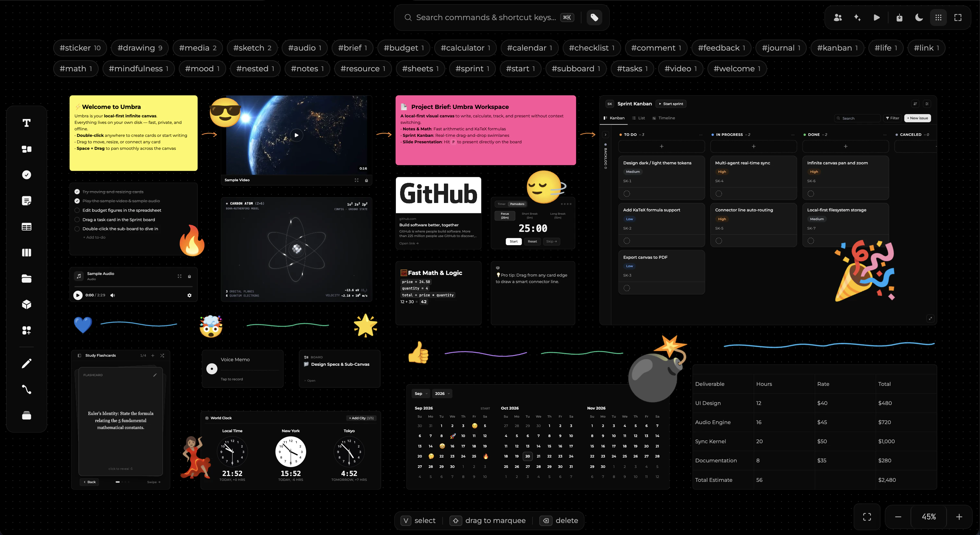Open the collaborators people icon in the top toolbar
Image resolution: width=980 pixels, height=535 pixels.
point(837,18)
